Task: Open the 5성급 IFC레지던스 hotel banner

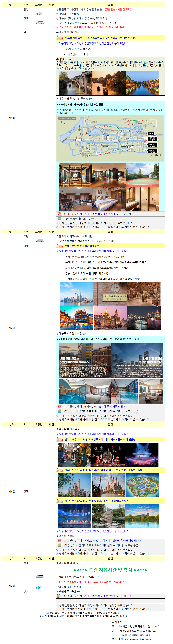Action: click(x=137, y=360)
